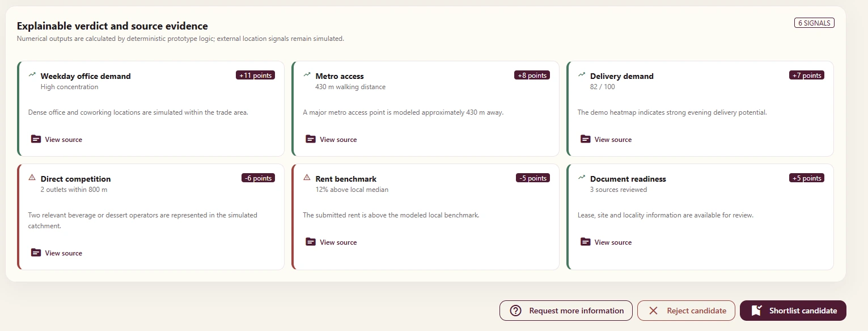Click the folder icon in Rent benchmark card

311,242
